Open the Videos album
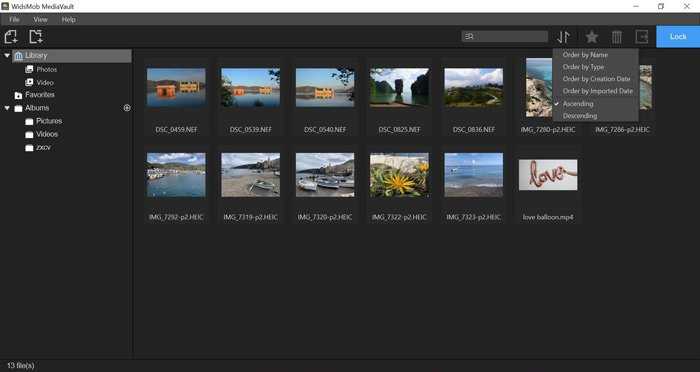The height and width of the screenshot is (372, 700). coord(47,134)
